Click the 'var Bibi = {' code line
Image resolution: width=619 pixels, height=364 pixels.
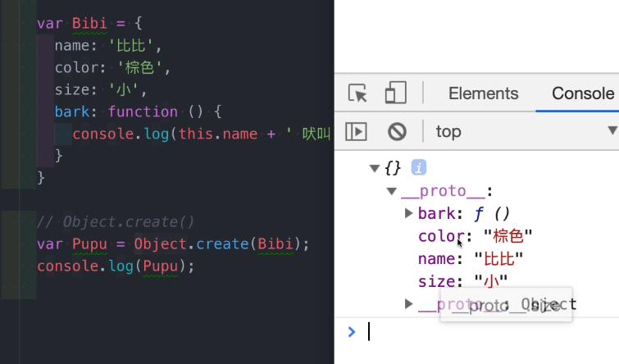tap(89, 23)
